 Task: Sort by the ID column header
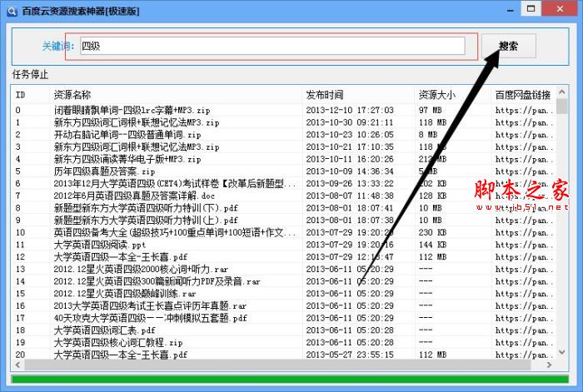[x=31, y=95]
